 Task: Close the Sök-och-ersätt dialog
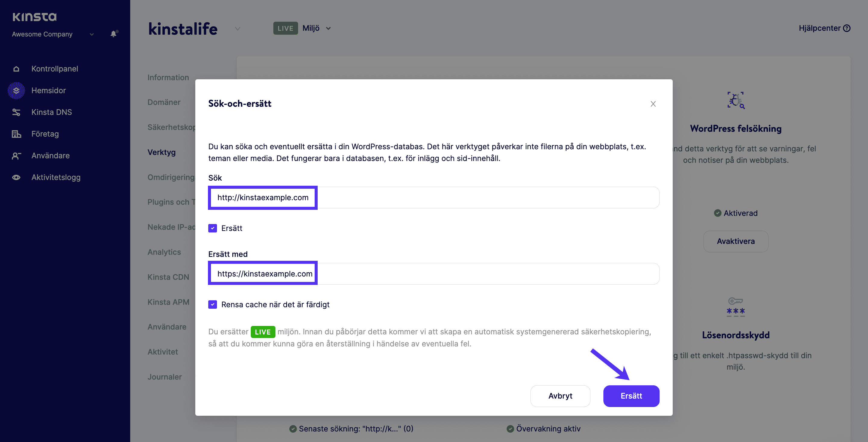pos(653,104)
